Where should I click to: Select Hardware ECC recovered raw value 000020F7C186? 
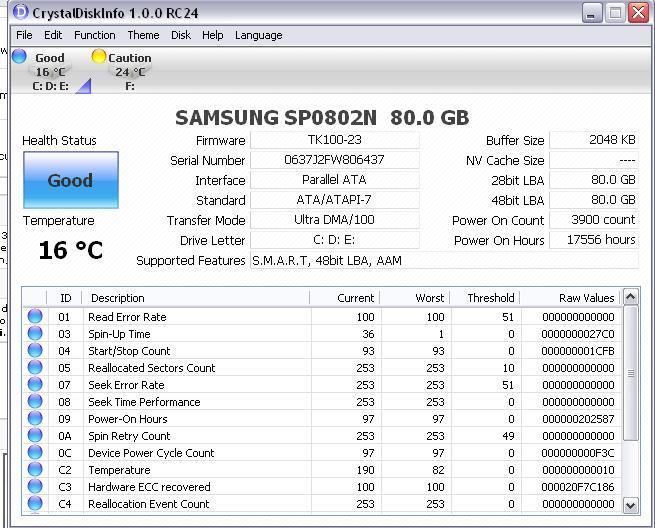[x=578, y=487]
